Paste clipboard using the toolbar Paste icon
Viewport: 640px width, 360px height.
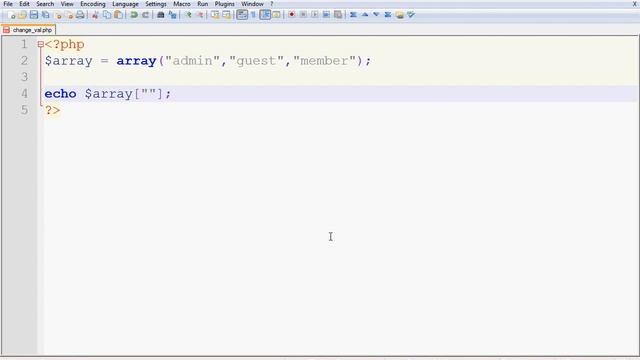(118, 15)
